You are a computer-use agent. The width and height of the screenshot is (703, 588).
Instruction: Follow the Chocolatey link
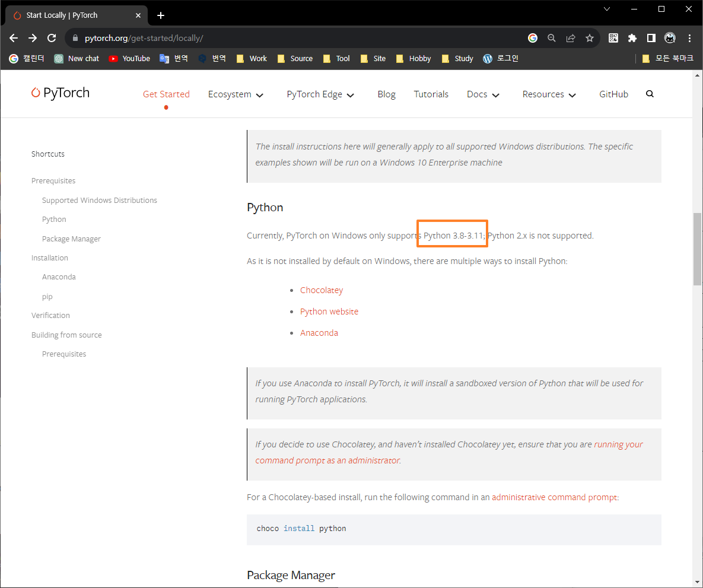(x=322, y=290)
